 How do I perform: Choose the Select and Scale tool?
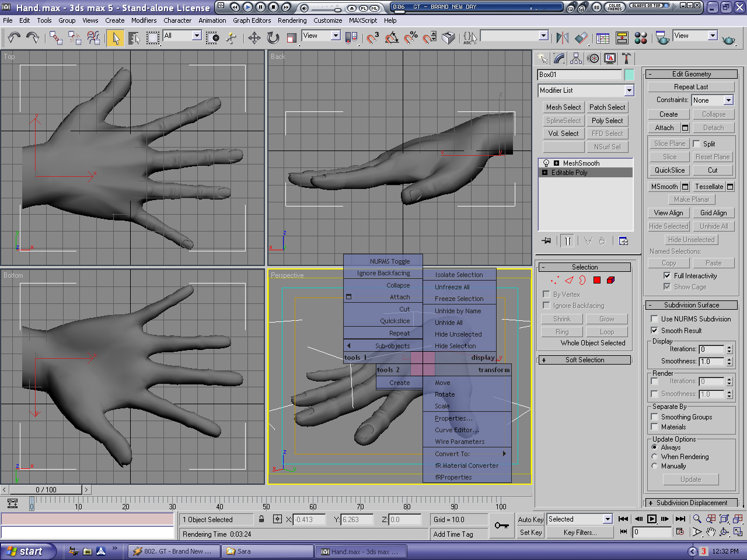[x=292, y=38]
